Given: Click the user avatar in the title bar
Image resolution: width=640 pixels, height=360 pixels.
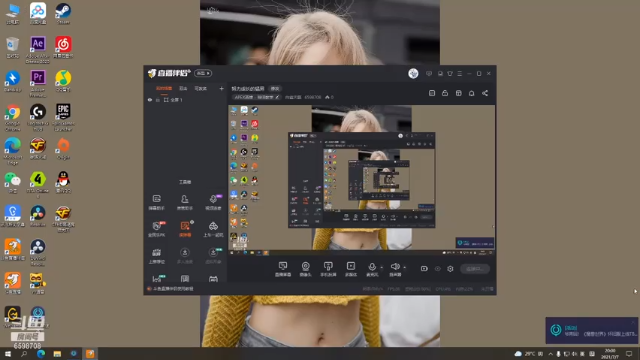Looking at the screenshot, I should [413, 73].
